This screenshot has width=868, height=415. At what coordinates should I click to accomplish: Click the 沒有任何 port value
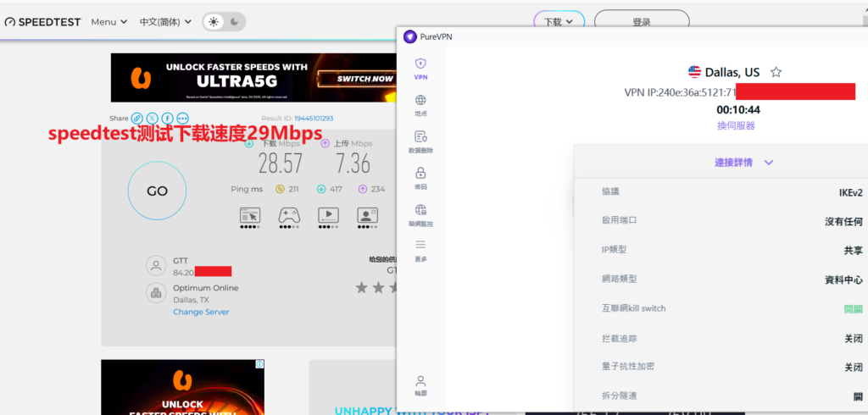click(843, 221)
